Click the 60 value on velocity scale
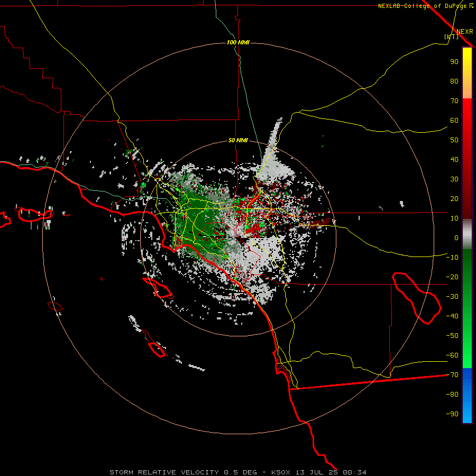This screenshot has width=476, height=476. click(x=454, y=120)
